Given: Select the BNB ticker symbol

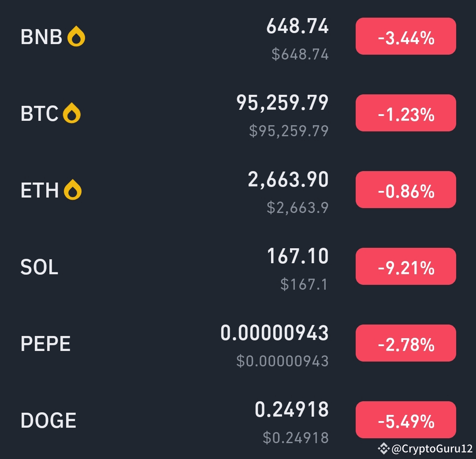Looking at the screenshot, I should [x=41, y=37].
